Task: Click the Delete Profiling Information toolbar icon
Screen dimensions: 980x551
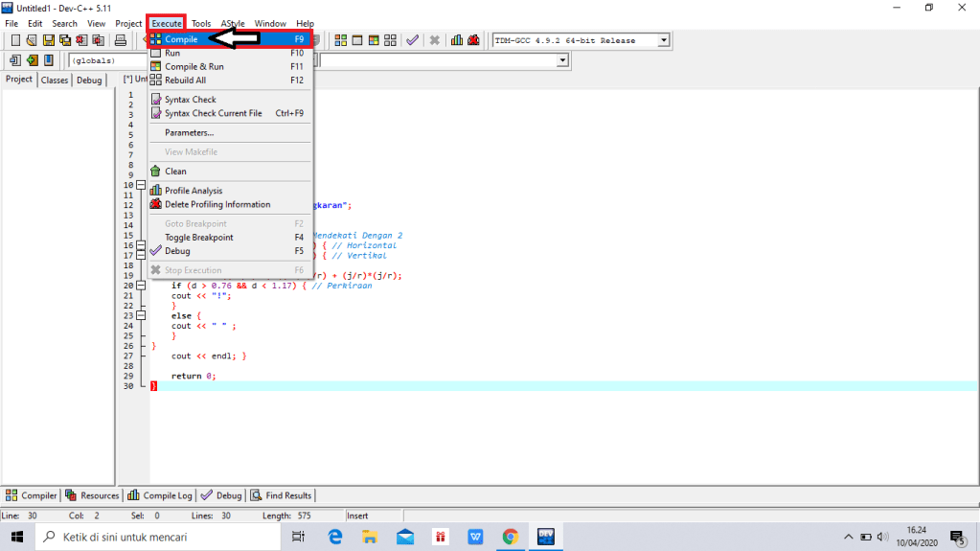Action: click(473, 40)
